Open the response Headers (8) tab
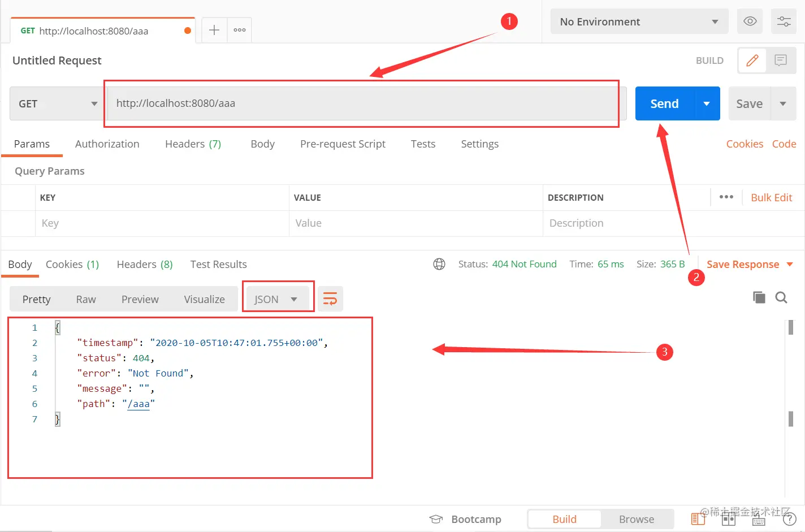The width and height of the screenshot is (805, 532). tap(145, 264)
